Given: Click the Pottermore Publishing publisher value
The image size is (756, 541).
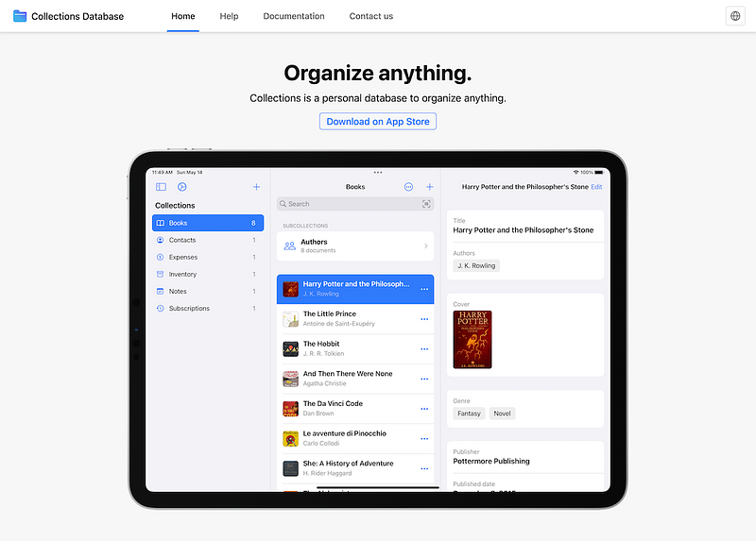Looking at the screenshot, I should pyautogui.click(x=491, y=461).
